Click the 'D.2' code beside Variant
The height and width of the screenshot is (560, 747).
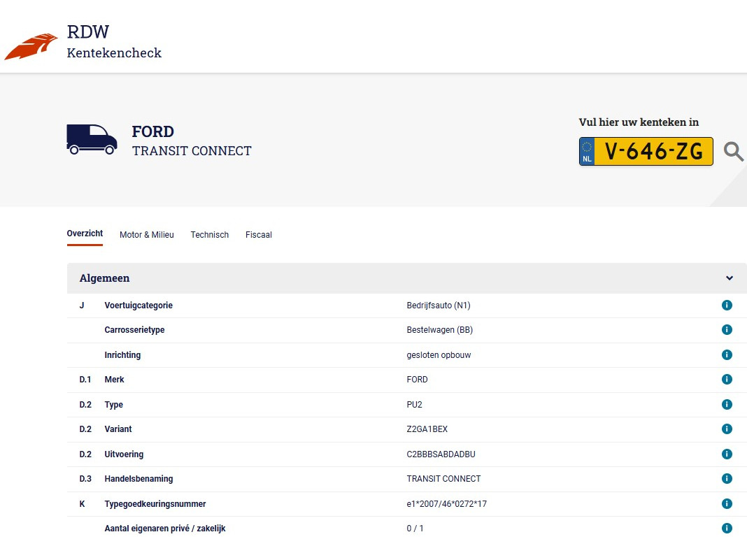tap(85, 429)
